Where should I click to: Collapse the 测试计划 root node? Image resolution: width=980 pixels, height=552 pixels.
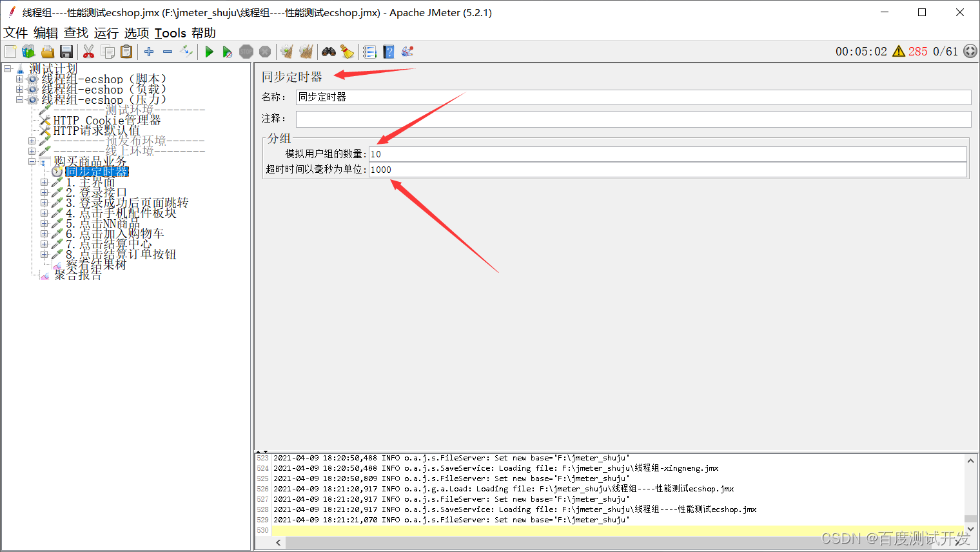7,68
